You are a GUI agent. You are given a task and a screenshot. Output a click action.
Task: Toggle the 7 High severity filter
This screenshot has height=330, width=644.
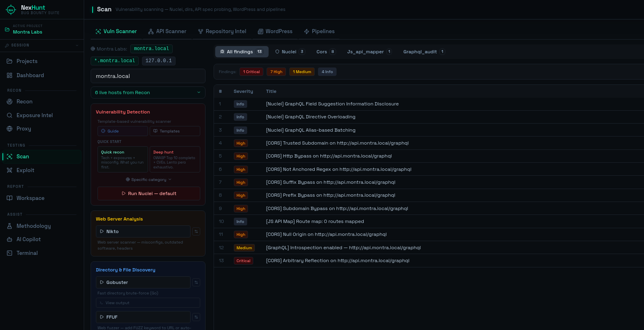[x=276, y=72]
